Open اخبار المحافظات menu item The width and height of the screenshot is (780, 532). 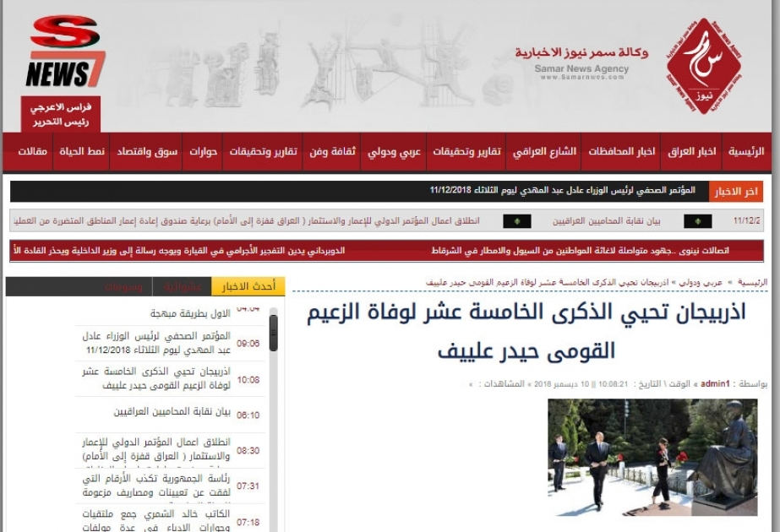(621, 151)
